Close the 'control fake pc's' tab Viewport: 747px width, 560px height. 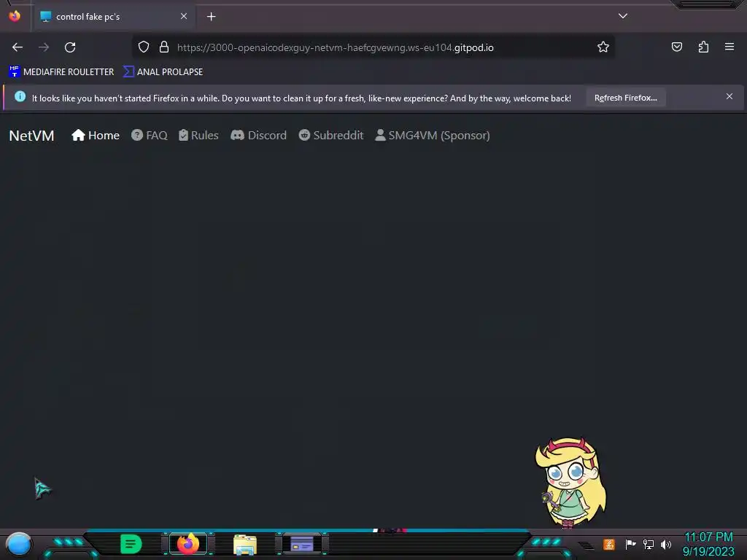point(184,16)
